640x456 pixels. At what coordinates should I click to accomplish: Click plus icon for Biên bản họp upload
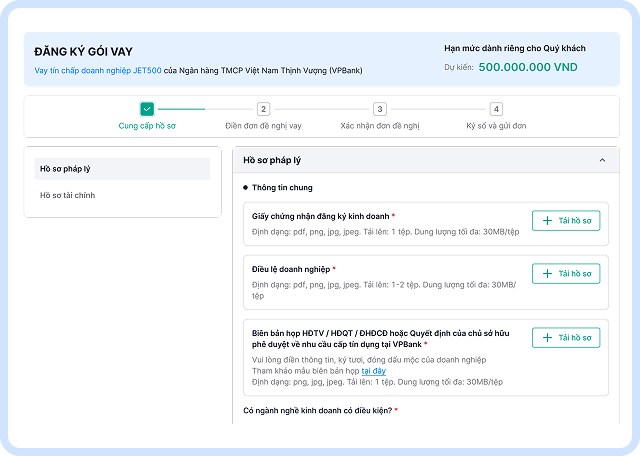[546, 338]
